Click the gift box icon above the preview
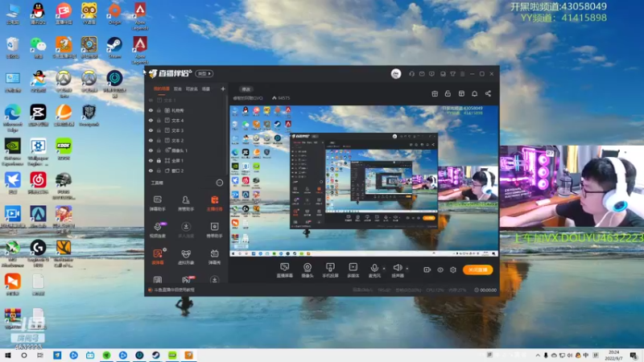Image resolution: width=644 pixels, height=362 pixels. tap(435, 93)
